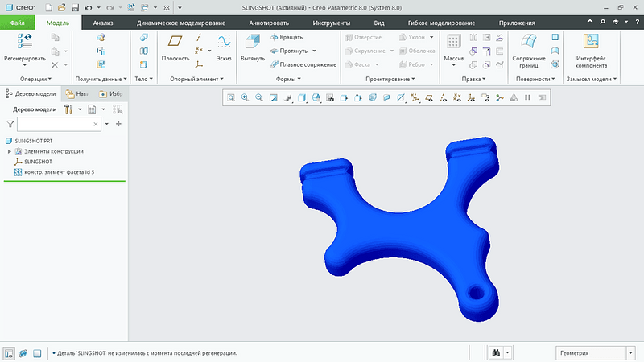Open Component Interface (Интерфейс компонента)

point(591,49)
